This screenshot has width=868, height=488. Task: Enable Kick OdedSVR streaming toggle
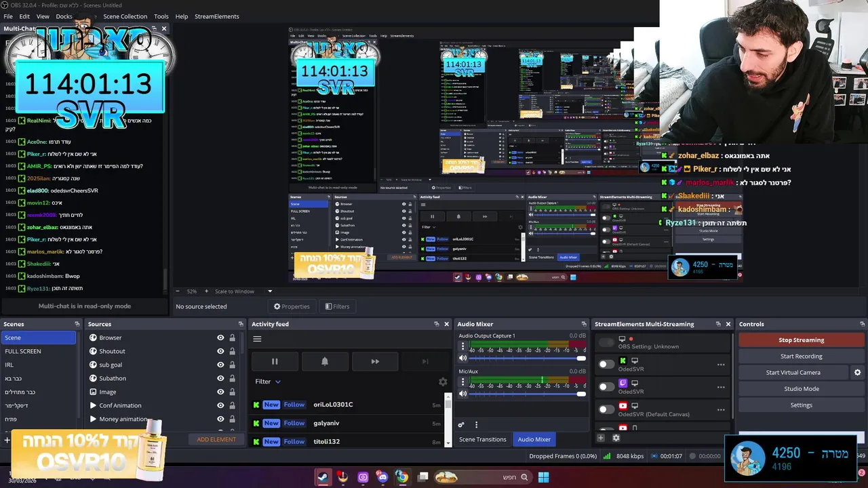pyautogui.click(x=606, y=365)
